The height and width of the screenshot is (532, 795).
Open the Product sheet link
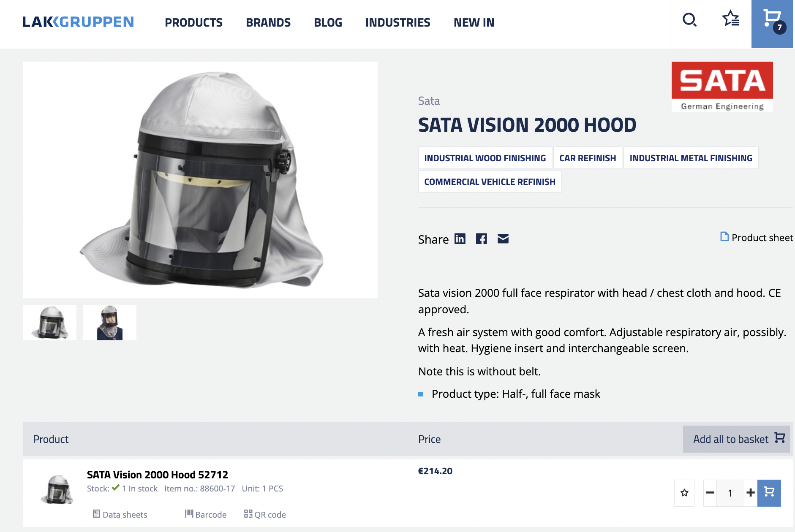click(757, 238)
